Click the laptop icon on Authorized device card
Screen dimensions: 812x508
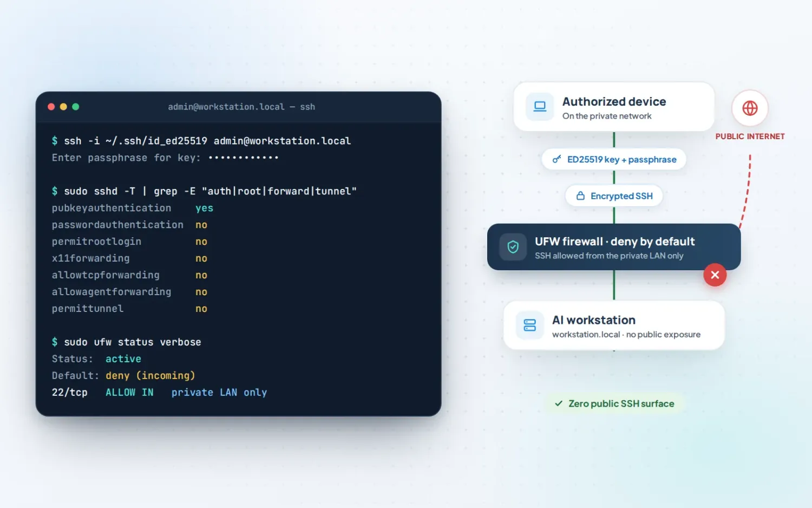540,106
